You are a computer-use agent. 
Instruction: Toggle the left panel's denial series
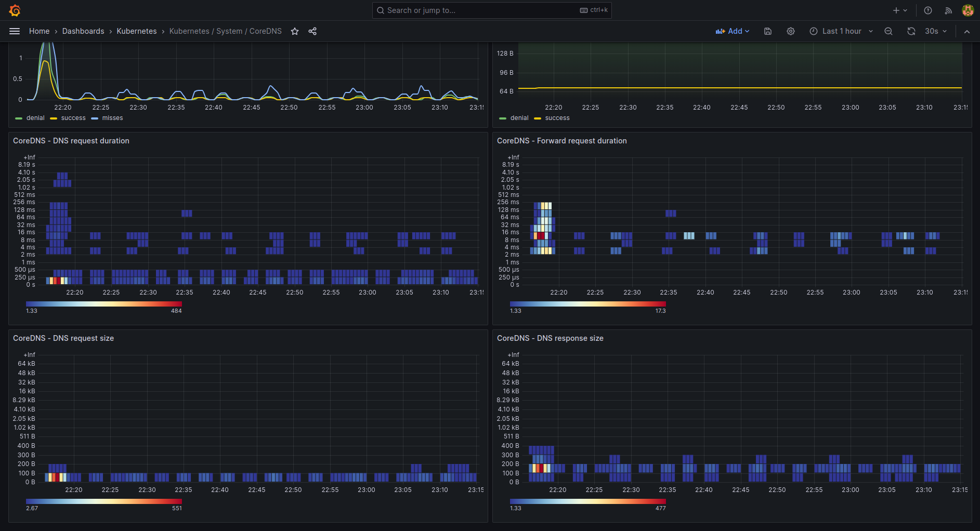(x=35, y=118)
